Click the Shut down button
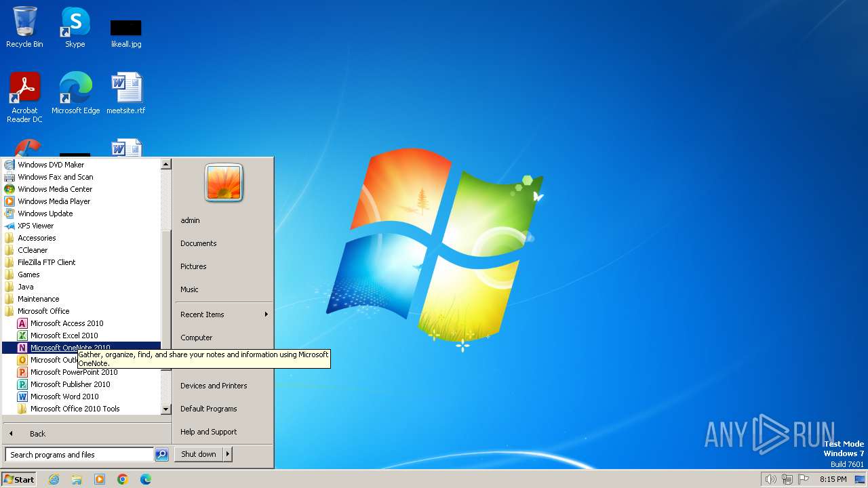Image resolution: width=868 pixels, height=488 pixels. coord(199,455)
